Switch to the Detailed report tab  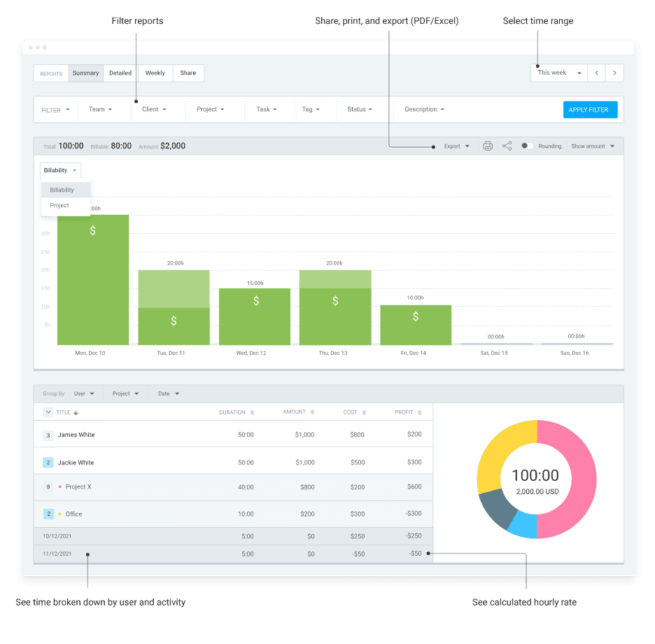pyautogui.click(x=120, y=73)
